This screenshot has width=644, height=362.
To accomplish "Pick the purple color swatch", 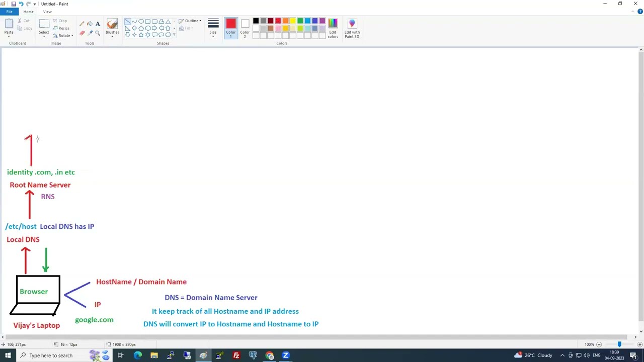I will (322, 21).
